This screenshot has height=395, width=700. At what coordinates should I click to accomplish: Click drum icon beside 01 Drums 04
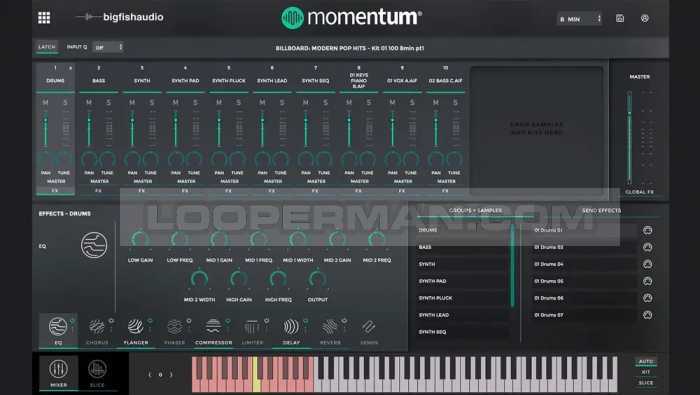(648, 264)
